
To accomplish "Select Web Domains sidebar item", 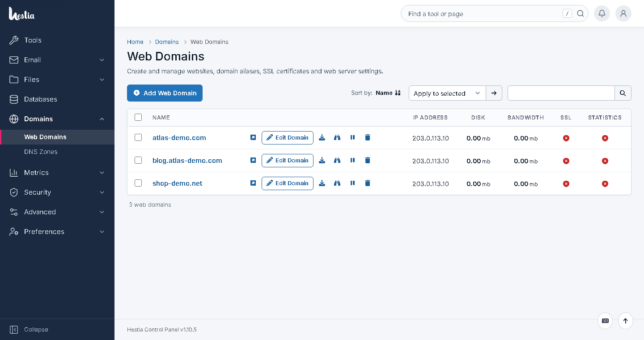I will tap(57, 137).
